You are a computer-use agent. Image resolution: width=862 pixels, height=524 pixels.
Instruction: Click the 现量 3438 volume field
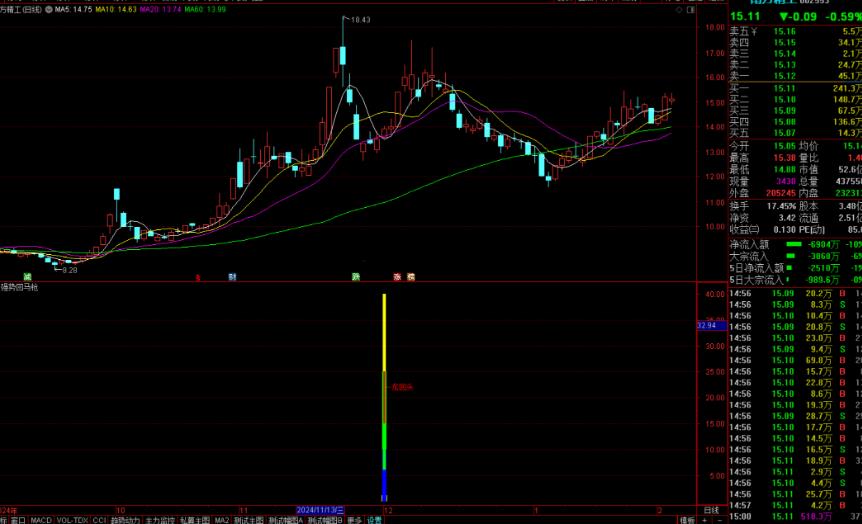pyautogui.click(x=762, y=181)
